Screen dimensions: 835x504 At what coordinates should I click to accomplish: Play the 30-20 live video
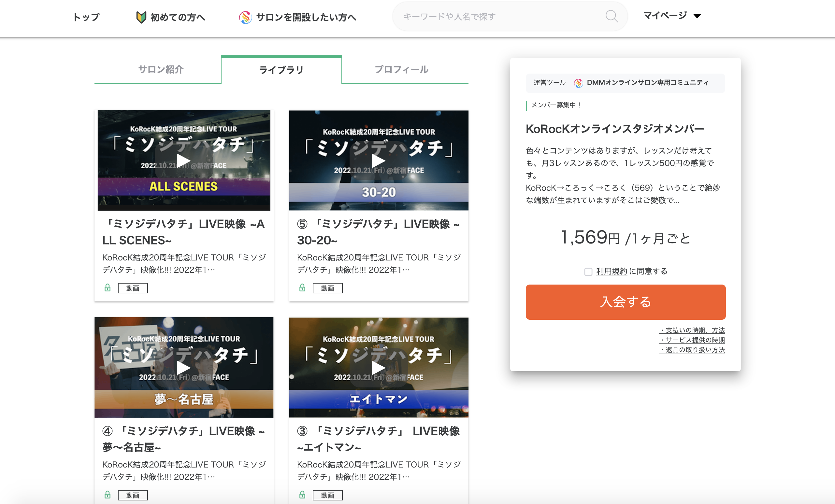click(378, 161)
